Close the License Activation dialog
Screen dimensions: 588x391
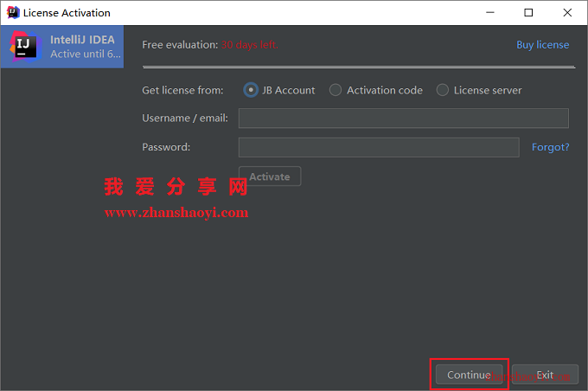click(567, 12)
